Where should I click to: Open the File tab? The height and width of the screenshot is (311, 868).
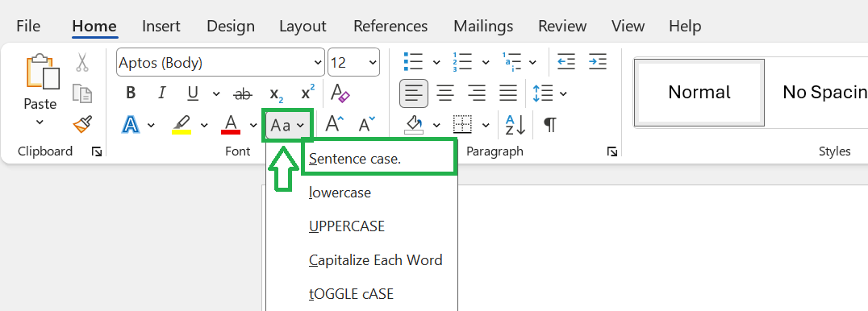coord(27,26)
